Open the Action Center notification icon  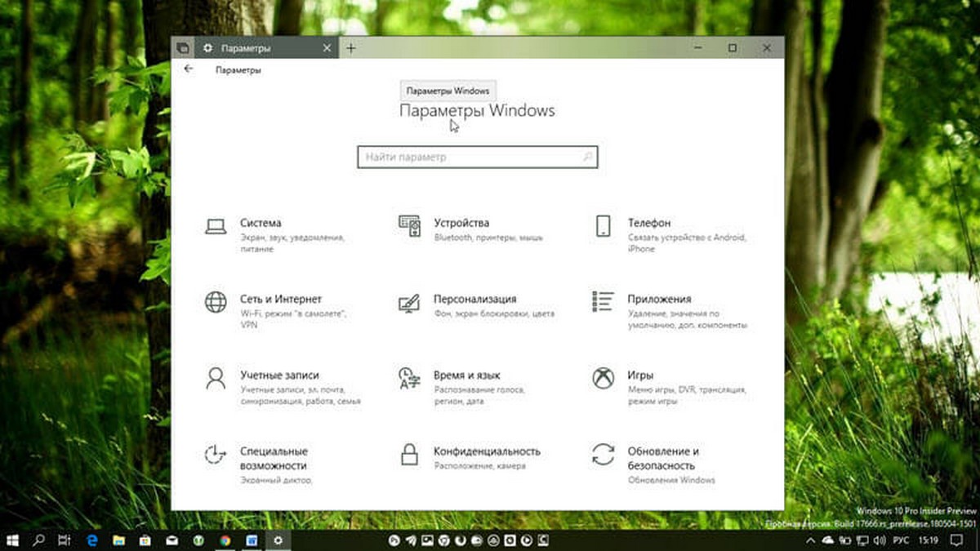tap(957, 540)
